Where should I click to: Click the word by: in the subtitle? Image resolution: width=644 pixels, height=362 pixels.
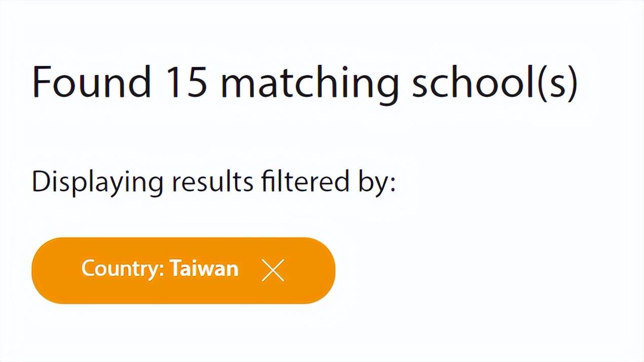tap(377, 183)
